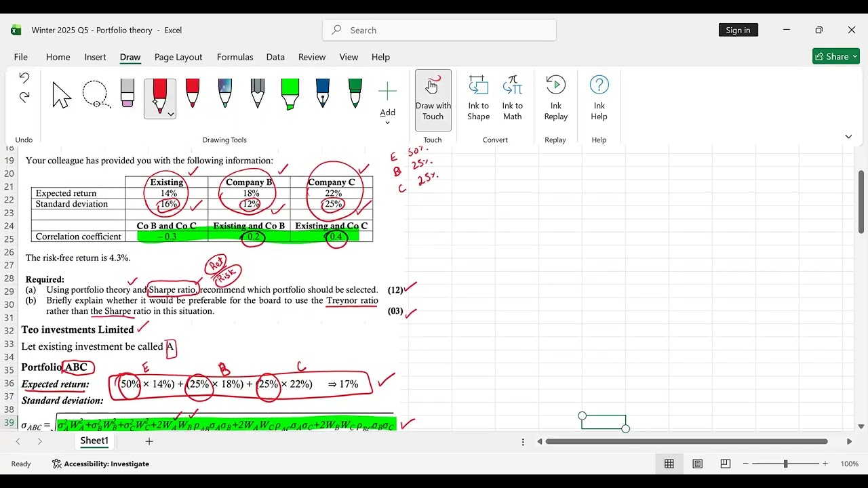Collapse the ribbon with chevron

(848, 137)
